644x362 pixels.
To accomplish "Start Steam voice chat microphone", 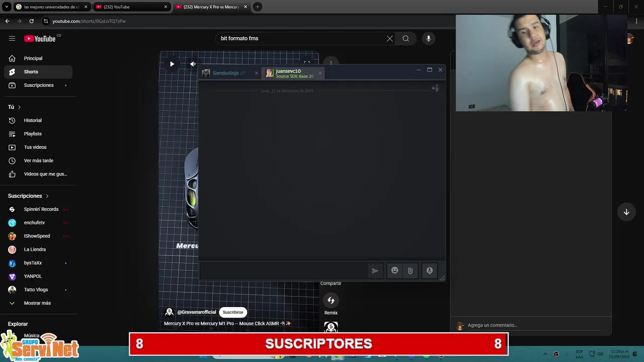I will 430,270.
